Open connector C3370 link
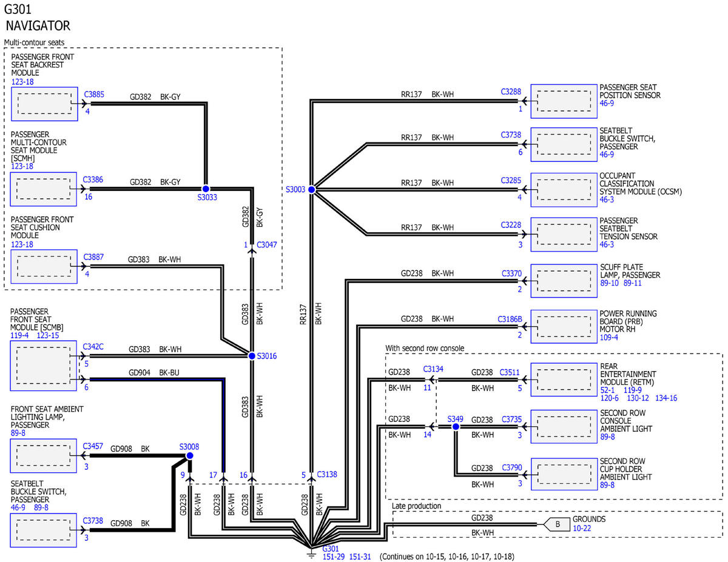Screen dimensions: 728x562 (511, 273)
